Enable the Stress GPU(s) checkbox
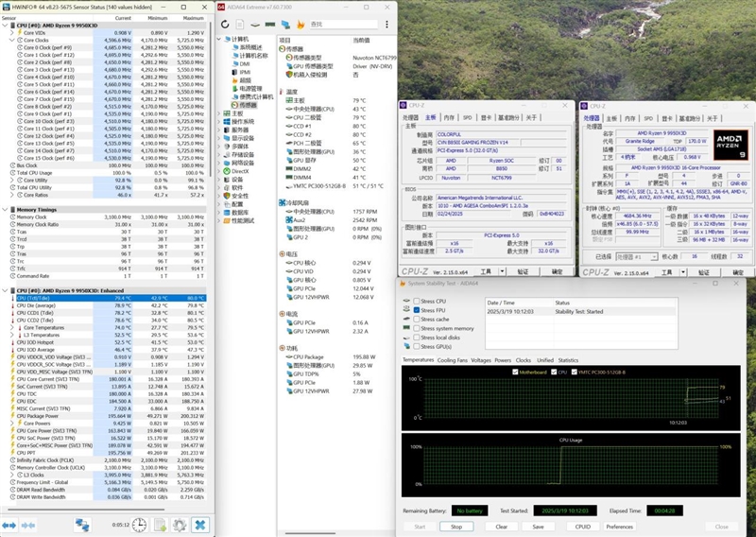 pyautogui.click(x=417, y=347)
